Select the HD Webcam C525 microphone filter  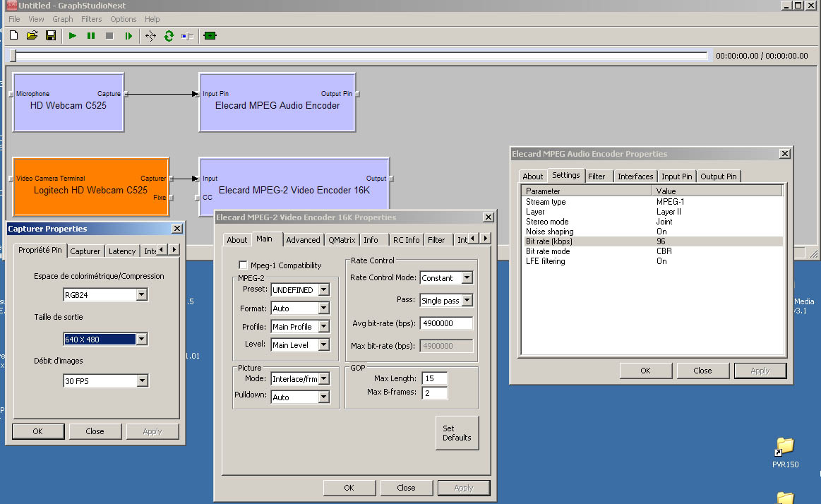pos(68,102)
